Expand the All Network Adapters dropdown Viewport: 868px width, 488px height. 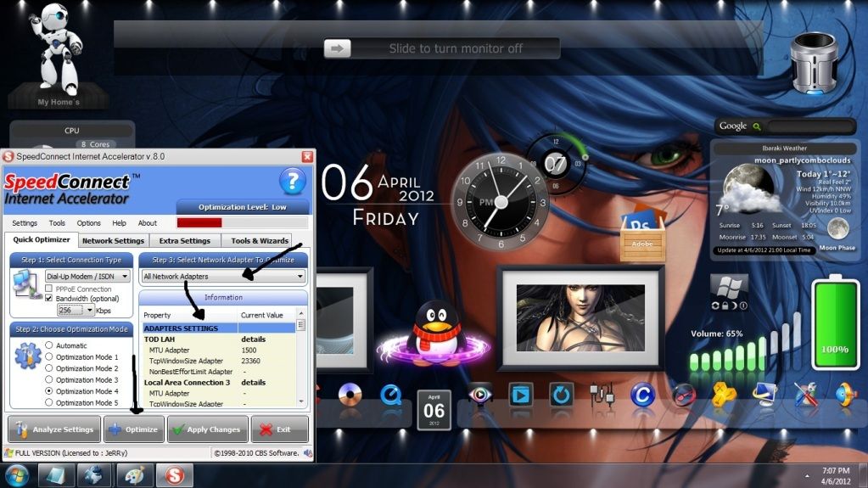pos(223,276)
